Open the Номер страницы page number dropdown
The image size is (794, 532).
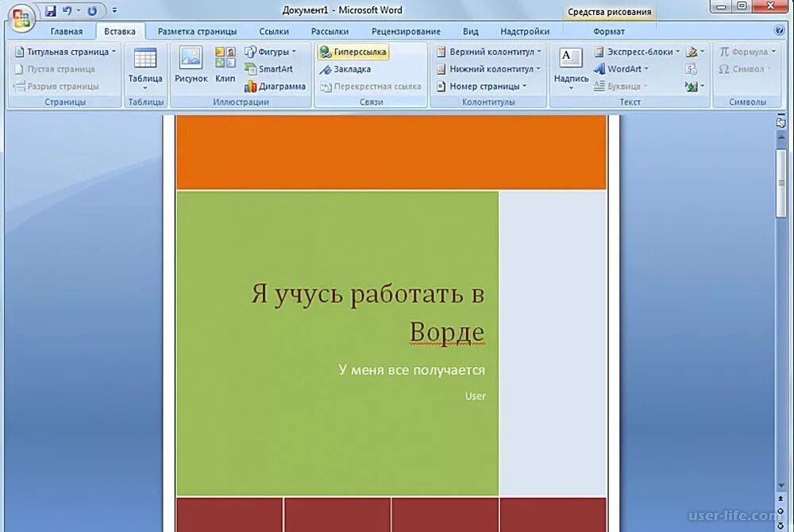482,86
